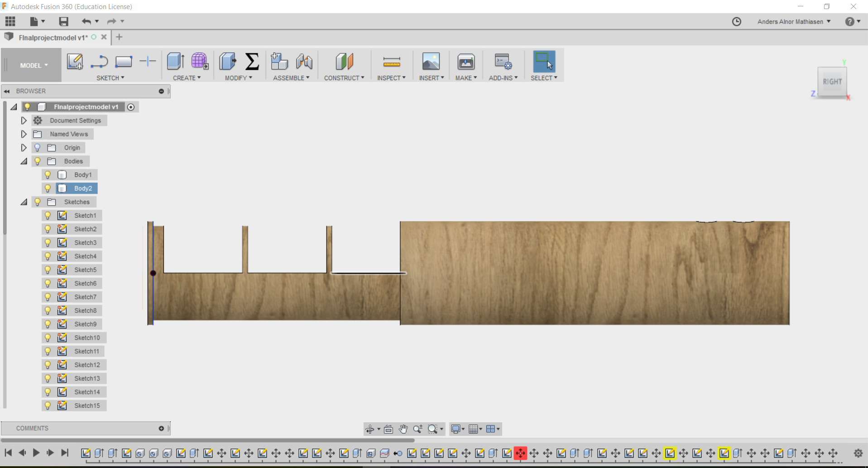Click the Insert Decal image icon
Viewport: 868px width, 468px height.
[431, 62]
